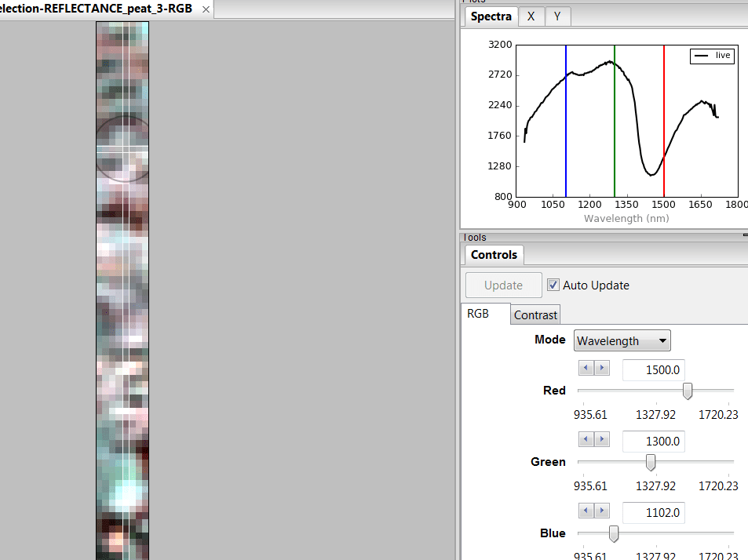The height and width of the screenshot is (560, 748).
Task: Switch to the Spectra plot tab
Action: pyautogui.click(x=491, y=16)
